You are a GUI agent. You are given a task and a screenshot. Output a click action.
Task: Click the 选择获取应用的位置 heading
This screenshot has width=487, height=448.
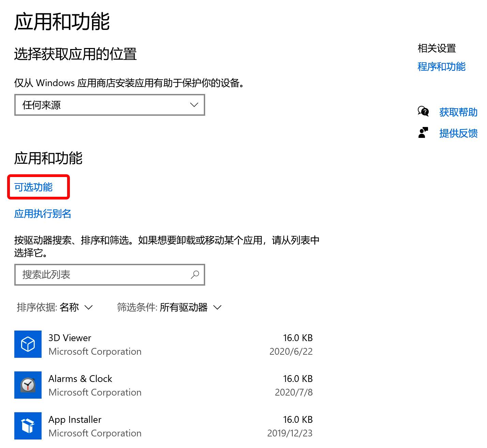[75, 54]
